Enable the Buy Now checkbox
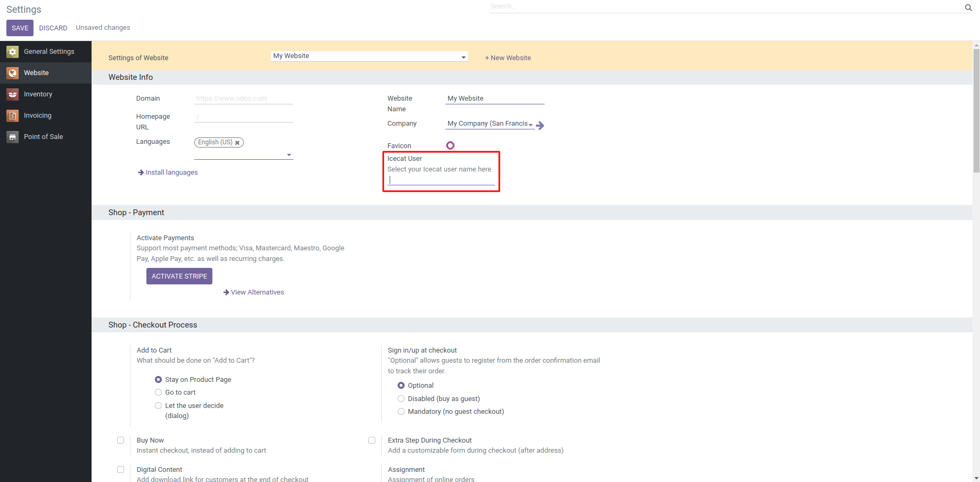 [121, 440]
